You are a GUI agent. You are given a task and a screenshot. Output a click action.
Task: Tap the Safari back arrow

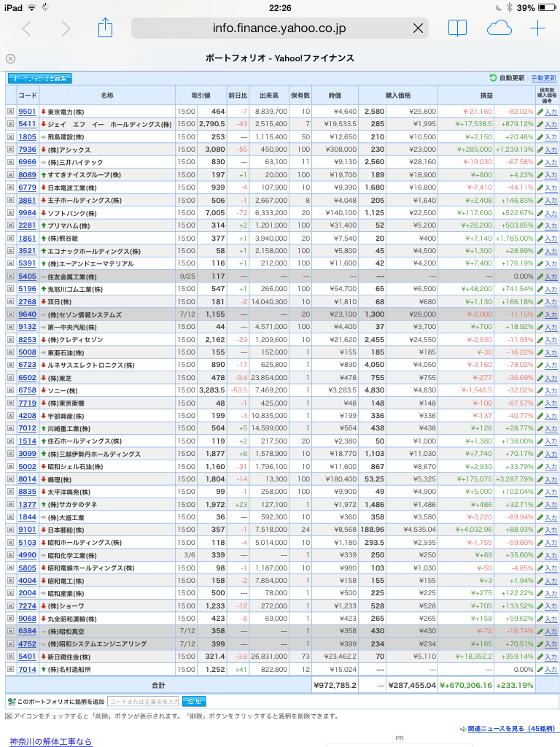pos(27,28)
